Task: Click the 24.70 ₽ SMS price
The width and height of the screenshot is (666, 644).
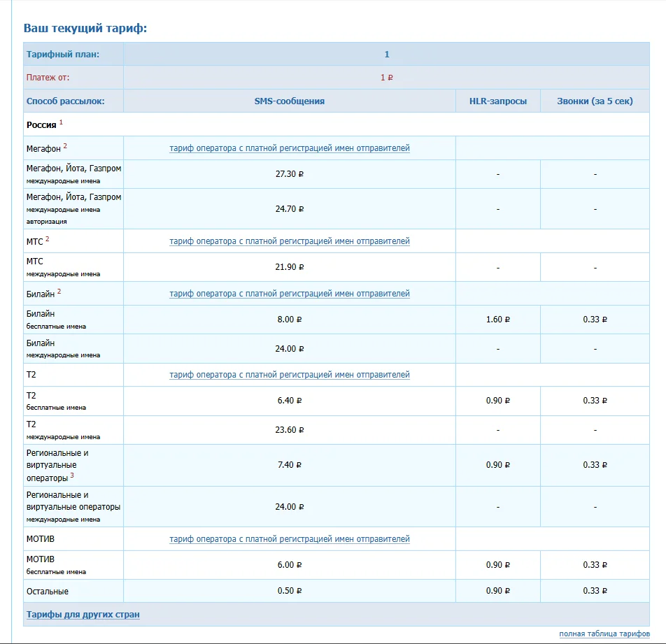Action: point(289,209)
